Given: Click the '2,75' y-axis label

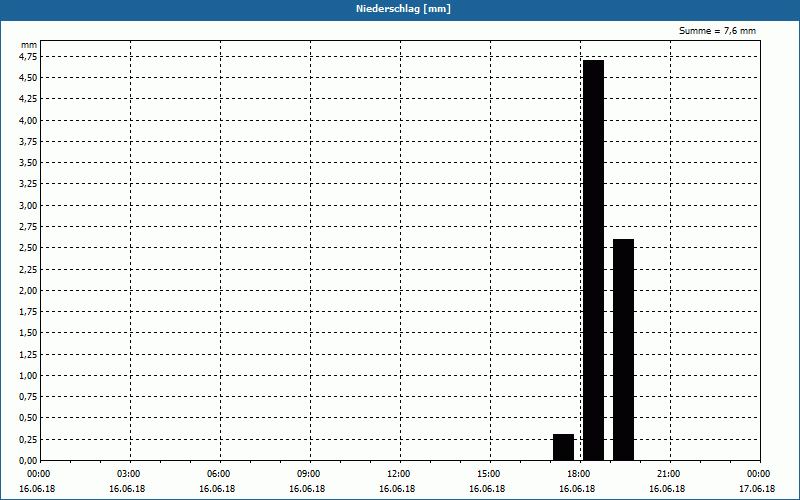Looking at the screenshot, I should pos(28,227).
